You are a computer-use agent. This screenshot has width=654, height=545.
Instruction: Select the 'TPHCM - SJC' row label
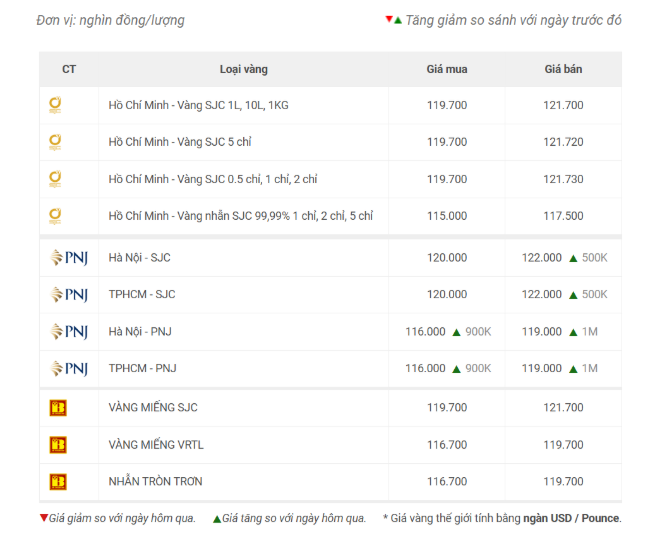tap(142, 294)
